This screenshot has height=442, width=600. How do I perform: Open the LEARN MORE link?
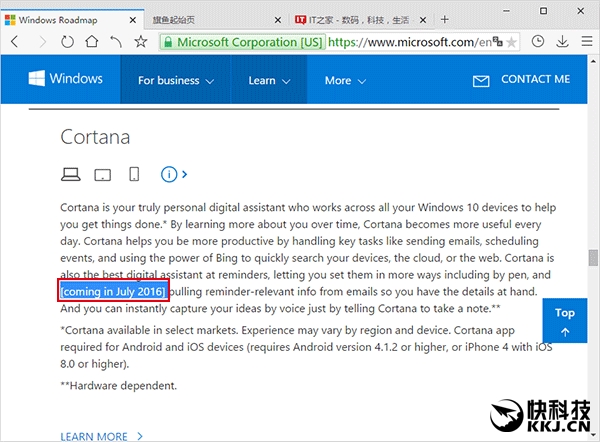[101, 436]
